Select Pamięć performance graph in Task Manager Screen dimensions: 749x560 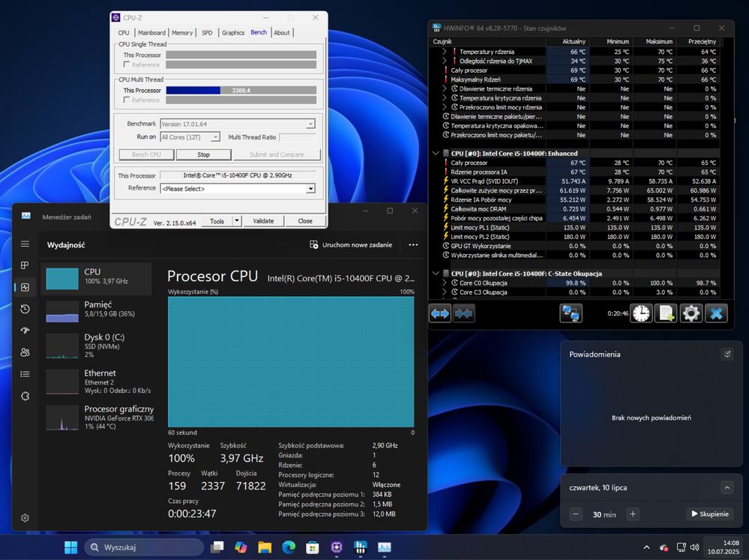pyautogui.click(x=97, y=311)
